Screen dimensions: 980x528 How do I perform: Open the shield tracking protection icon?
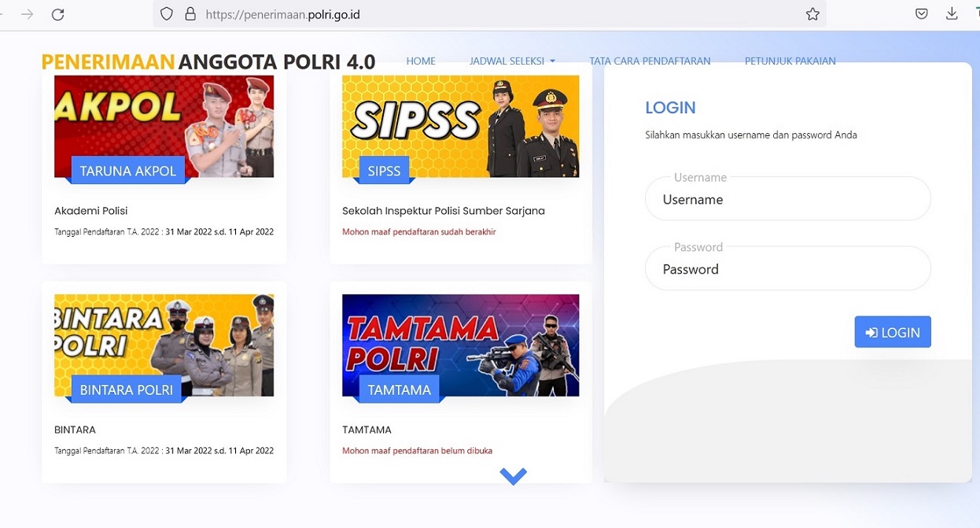click(166, 14)
